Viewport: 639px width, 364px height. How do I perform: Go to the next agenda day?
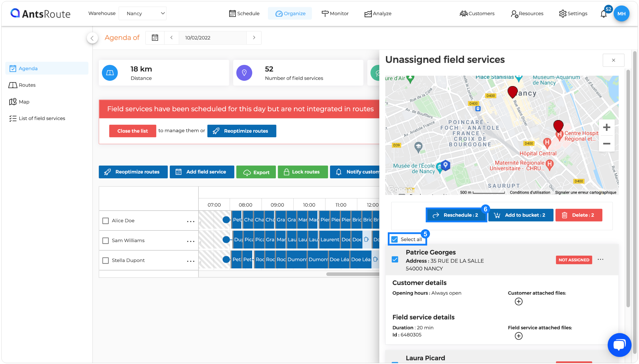coord(254,38)
